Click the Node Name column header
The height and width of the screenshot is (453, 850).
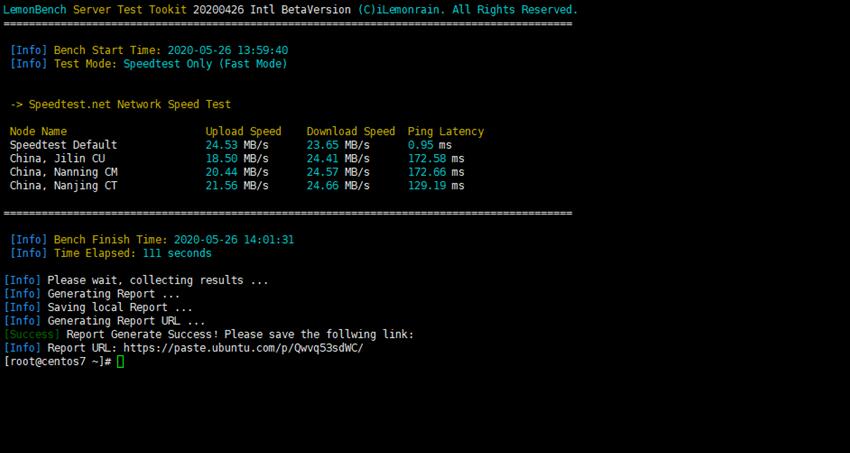coord(38,131)
